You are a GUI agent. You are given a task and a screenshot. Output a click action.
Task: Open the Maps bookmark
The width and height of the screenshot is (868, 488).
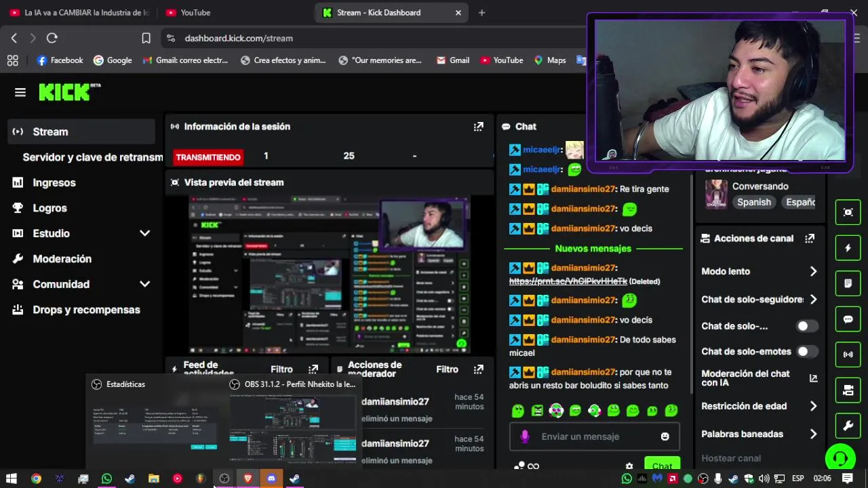click(549, 60)
